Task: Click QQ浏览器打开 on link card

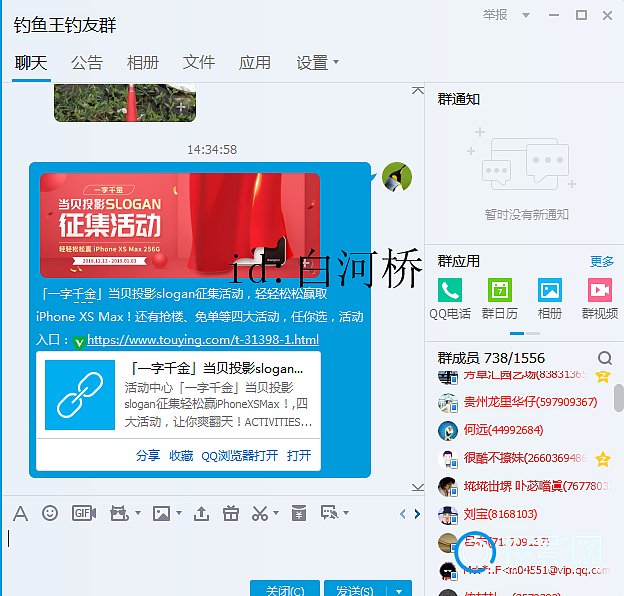Action: pos(240,455)
